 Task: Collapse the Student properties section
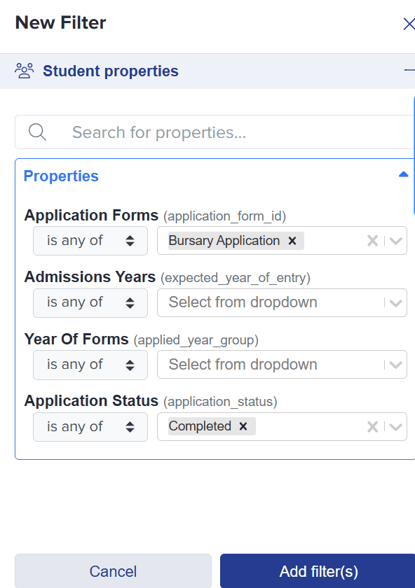(409, 70)
